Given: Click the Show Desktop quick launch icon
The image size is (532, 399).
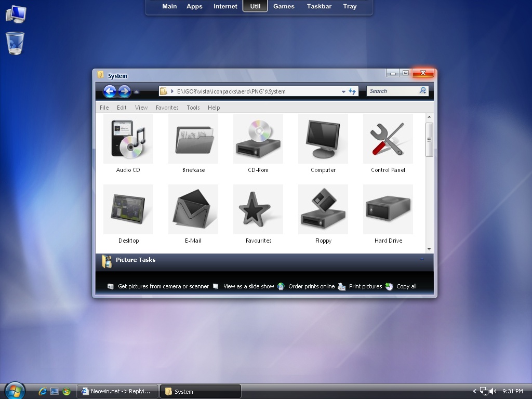Looking at the screenshot, I should pyautogui.click(x=55, y=391).
